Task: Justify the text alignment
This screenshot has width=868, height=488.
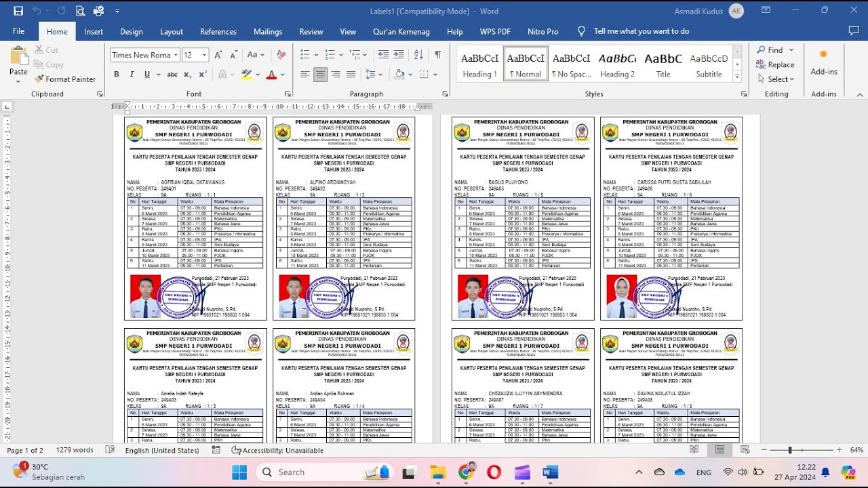Action: (x=351, y=75)
